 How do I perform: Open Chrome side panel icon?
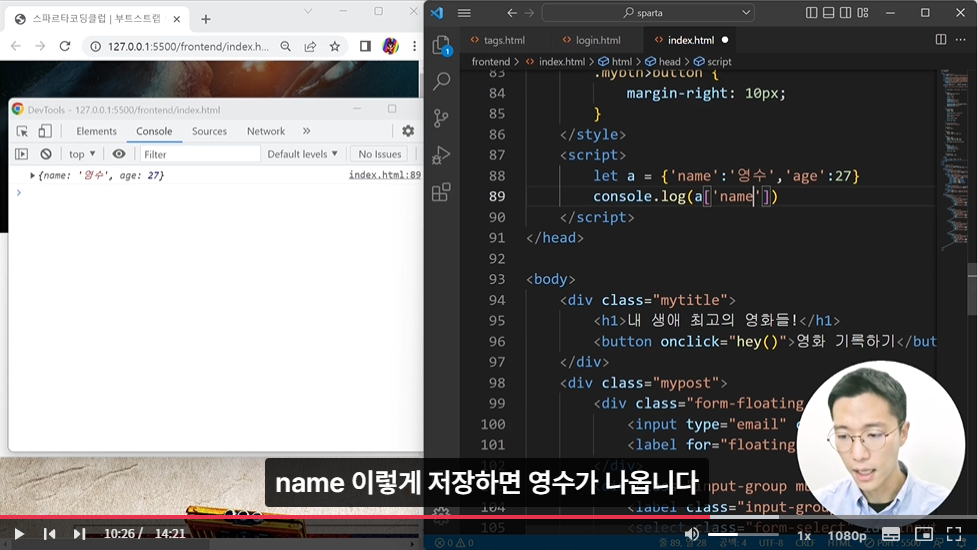(365, 46)
